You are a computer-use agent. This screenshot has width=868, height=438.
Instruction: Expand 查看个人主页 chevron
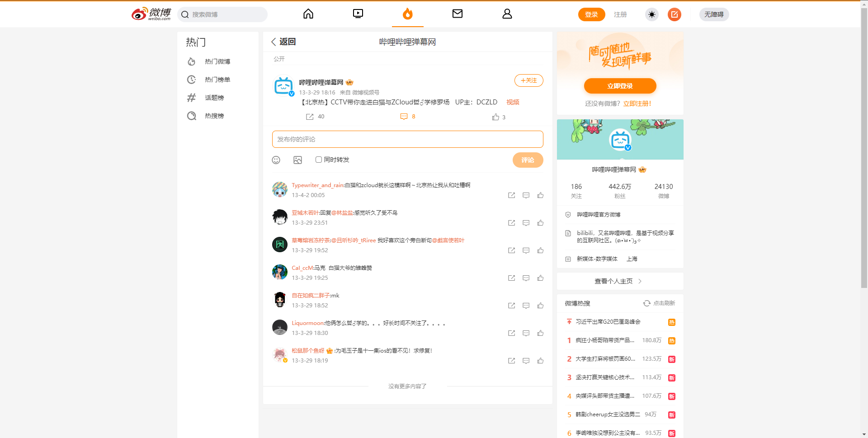tap(640, 281)
